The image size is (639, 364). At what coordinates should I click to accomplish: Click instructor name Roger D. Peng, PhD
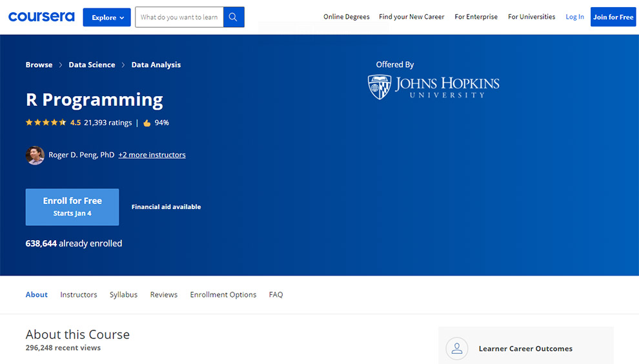81,155
